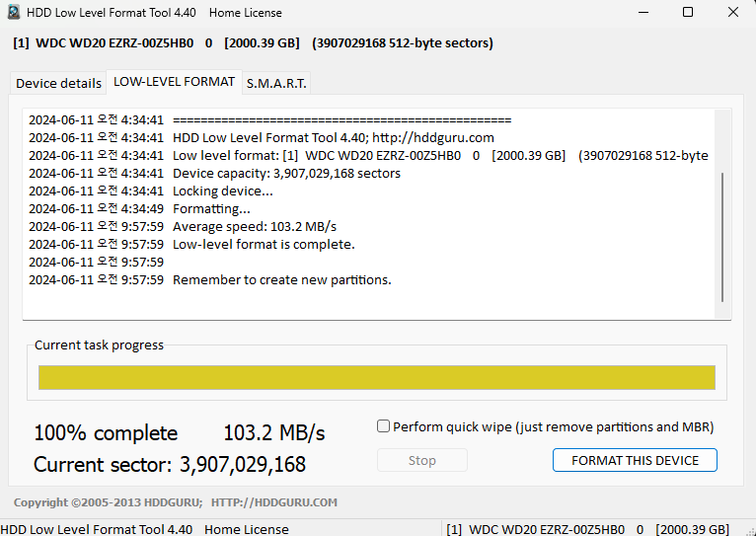Click the yellow task progress bar
Viewport: 756px width, 536px height.
(377, 377)
